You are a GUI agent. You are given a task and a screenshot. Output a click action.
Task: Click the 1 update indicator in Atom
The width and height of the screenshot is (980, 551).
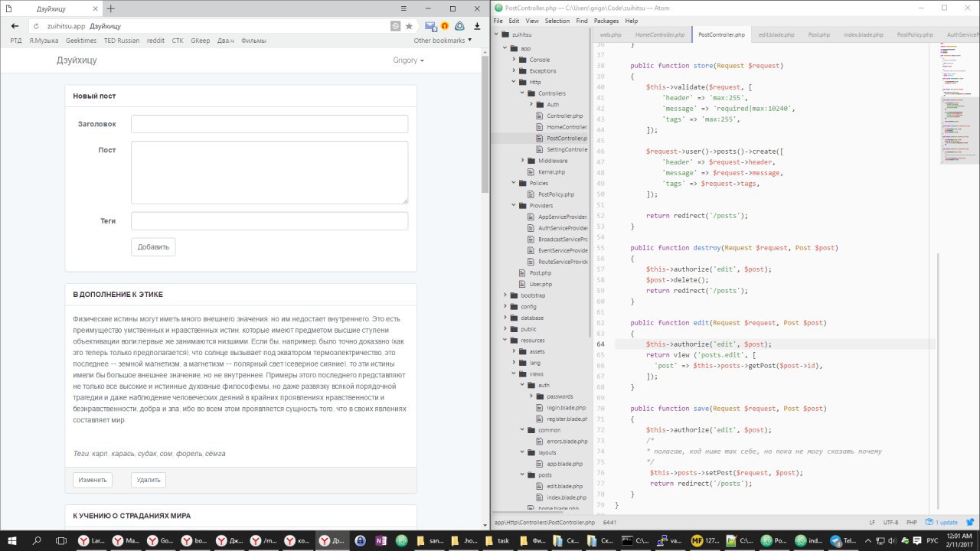click(941, 522)
